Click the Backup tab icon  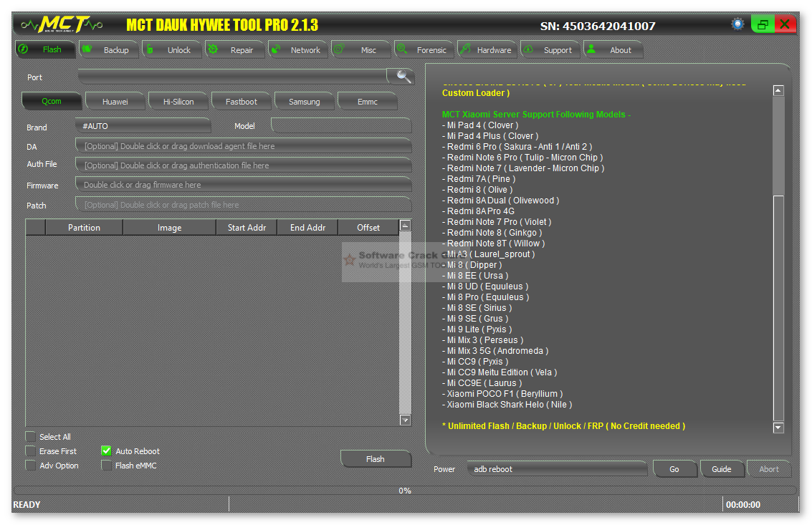coord(87,49)
